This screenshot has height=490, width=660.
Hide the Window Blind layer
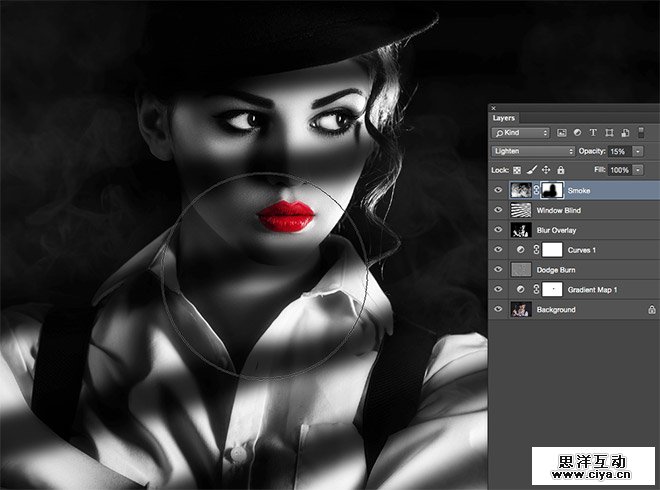pyautogui.click(x=498, y=210)
